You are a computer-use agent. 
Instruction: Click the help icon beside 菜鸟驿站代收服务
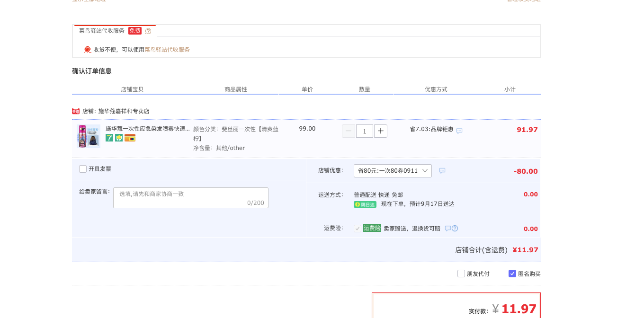(148, 31)
